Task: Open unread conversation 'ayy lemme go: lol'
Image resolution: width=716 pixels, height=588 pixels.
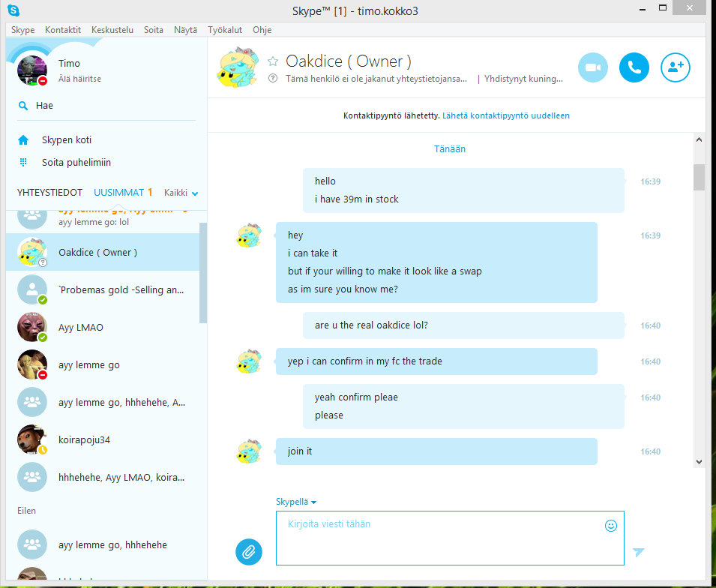Action: click(x=103, y=221)
